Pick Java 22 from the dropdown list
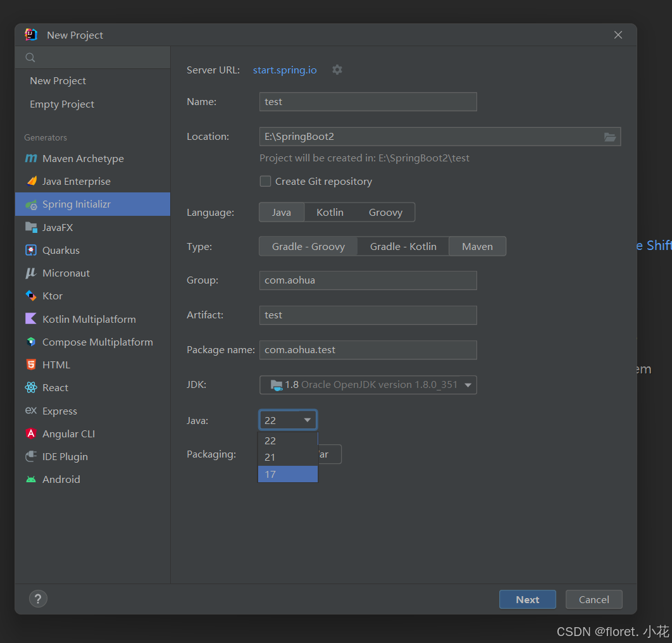Viewport: 672px width, 643px height. point(288,440)
